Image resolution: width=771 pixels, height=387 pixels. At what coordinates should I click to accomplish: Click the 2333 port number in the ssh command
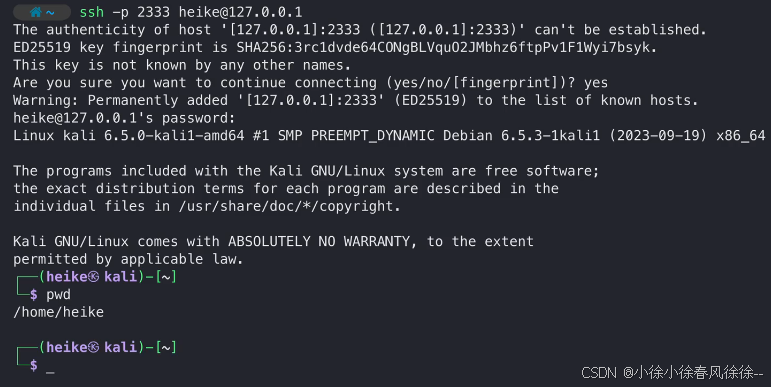(153, 12)
